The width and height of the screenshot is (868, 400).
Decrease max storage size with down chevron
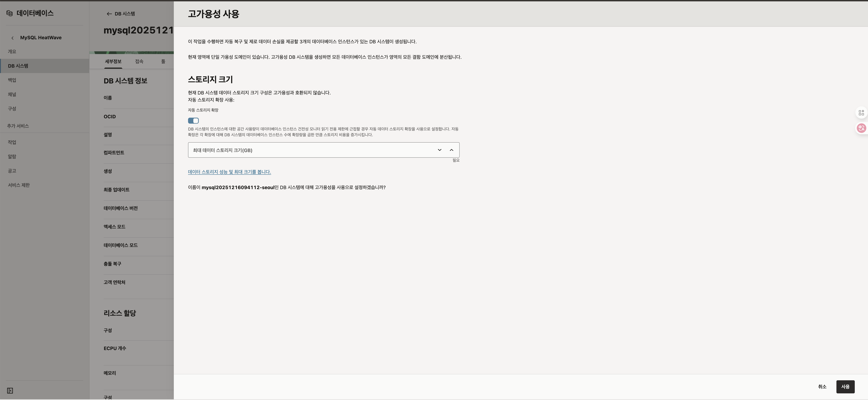439,150
